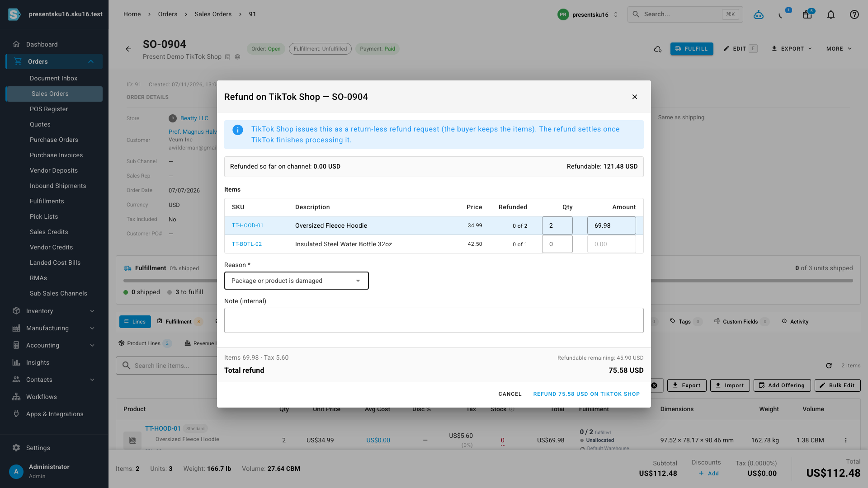Go to Orders breadcrumb
This screenshot has height=488, width=868.
coord(168,14)
